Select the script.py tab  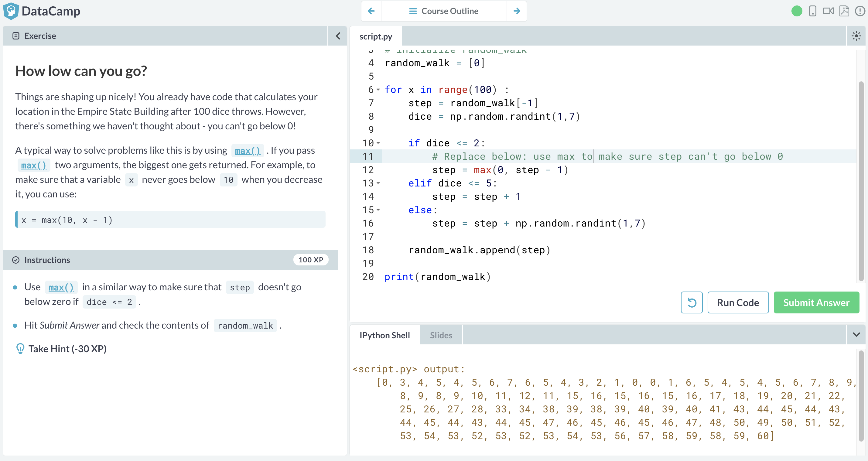click(x=375, y=36)
